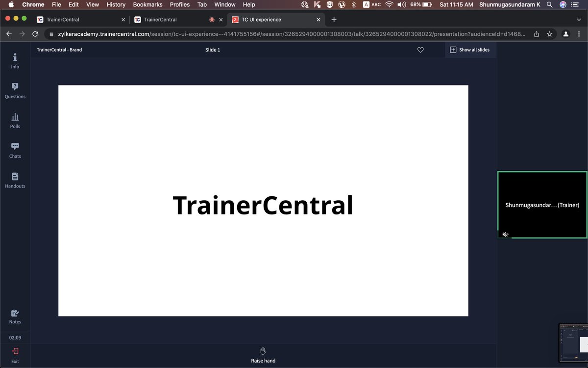
Task: Open the volume control in menu bar
Action: [402, 4]
